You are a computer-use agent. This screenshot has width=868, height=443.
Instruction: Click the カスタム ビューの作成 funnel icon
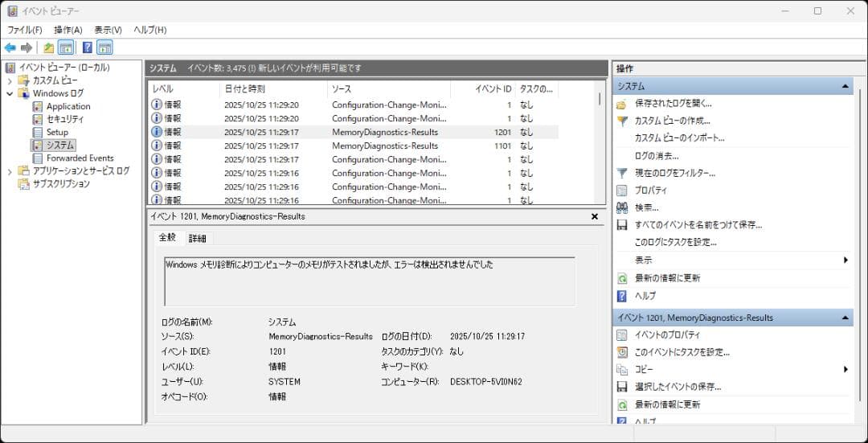621,121
